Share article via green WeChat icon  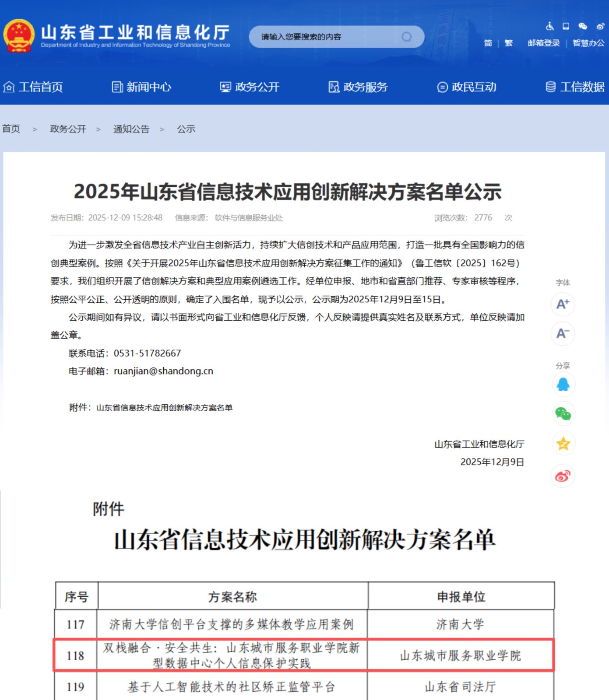[x=563, y=414]
